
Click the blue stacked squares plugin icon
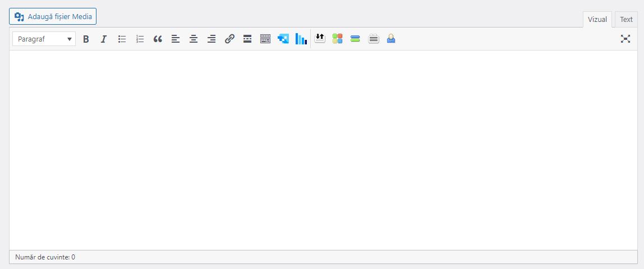point(283,39)
